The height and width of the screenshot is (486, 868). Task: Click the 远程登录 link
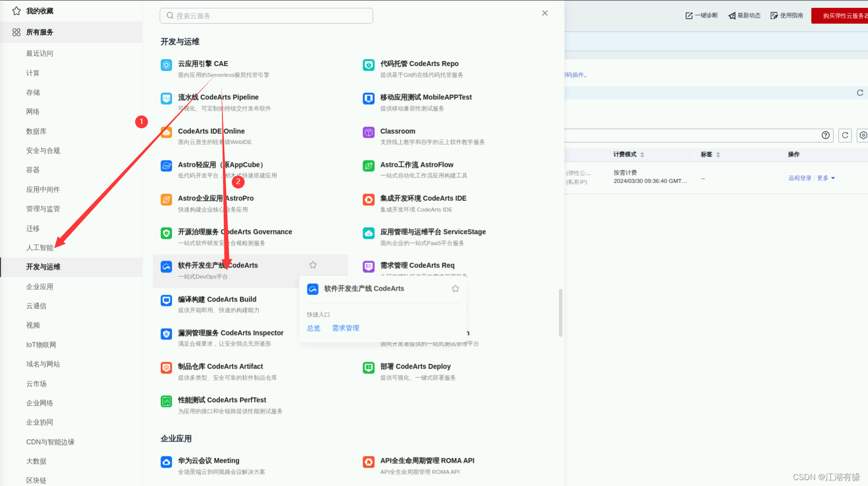[800, 178]
